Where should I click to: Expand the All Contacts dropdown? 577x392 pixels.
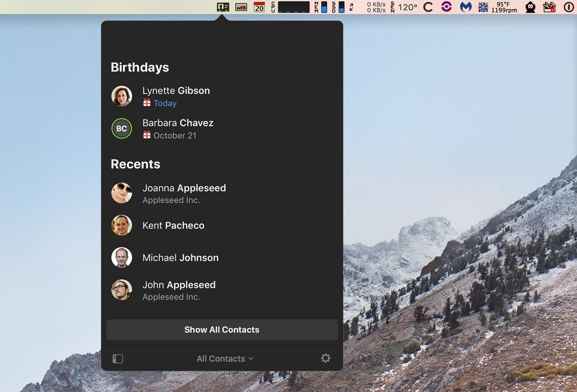pyautogui.click(x=225, y=359)
